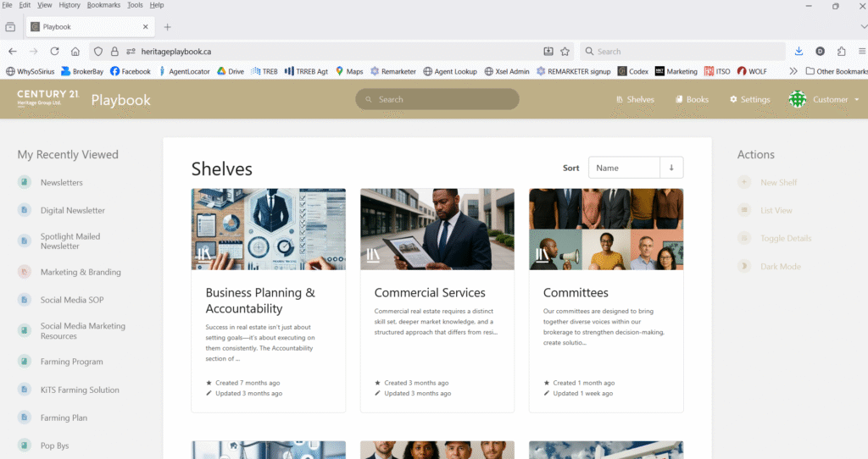Click the Century 21 Heritage Group logo
868x459 pixels.
(48, 99)
